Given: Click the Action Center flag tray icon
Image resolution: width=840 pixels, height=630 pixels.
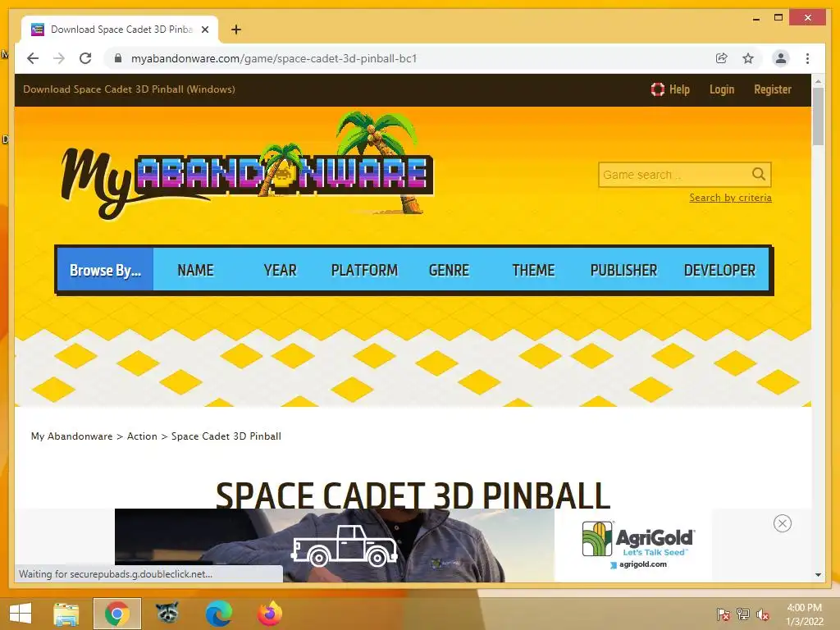Looking at the screenshot, I should (x=724, y=614).
